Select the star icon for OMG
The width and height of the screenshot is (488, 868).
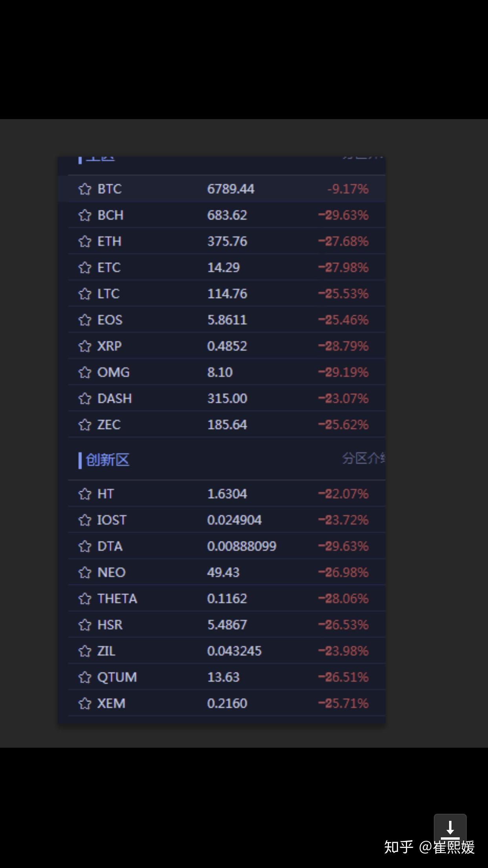pyautogui.click(x=84, y=372)
